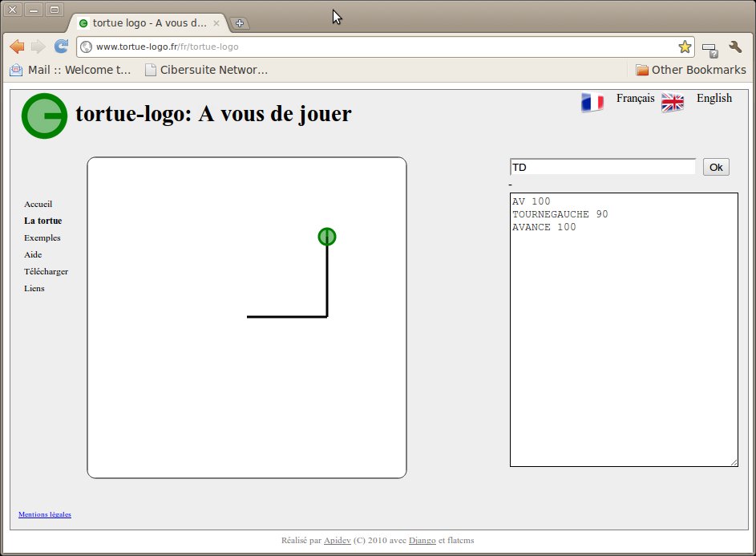Open the Mentions légales link

pyautogui.click(x=45, y=514)
